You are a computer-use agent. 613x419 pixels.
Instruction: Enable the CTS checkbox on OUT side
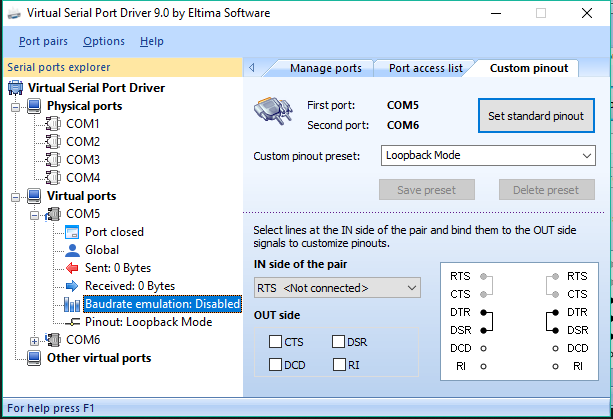(275, 342)
